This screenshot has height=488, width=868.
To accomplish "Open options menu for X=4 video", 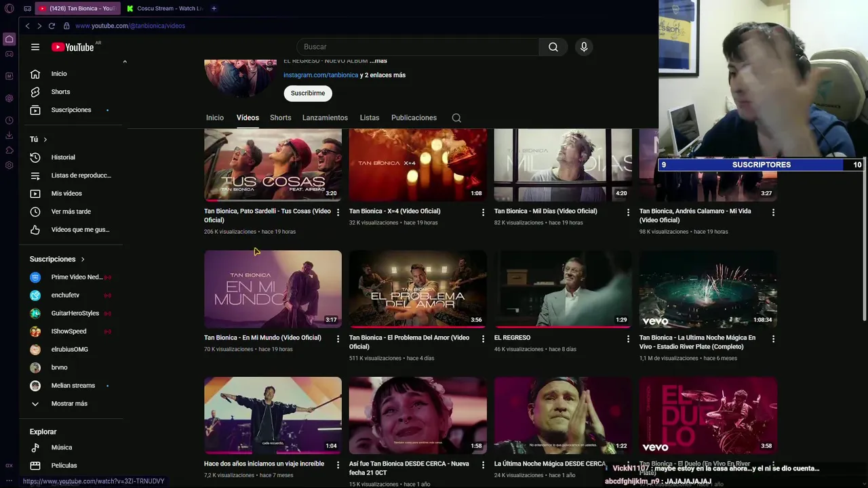I will [x=483, y=212].
